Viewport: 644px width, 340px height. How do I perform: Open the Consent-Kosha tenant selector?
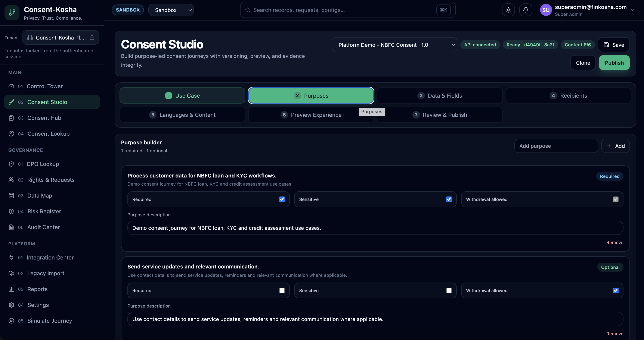click(x=61, y=37)
